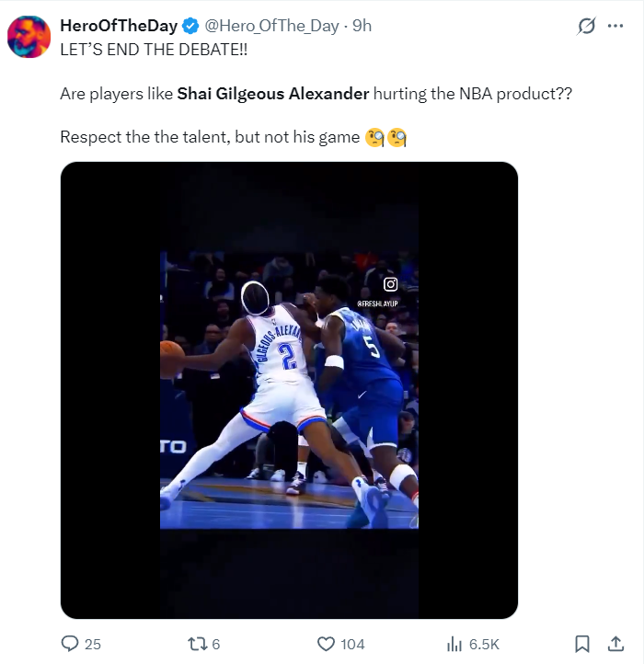The width and height of the screenshot is (644, 664).
Task: Open the three-dot More options menu
Action: tap(615, 26)
